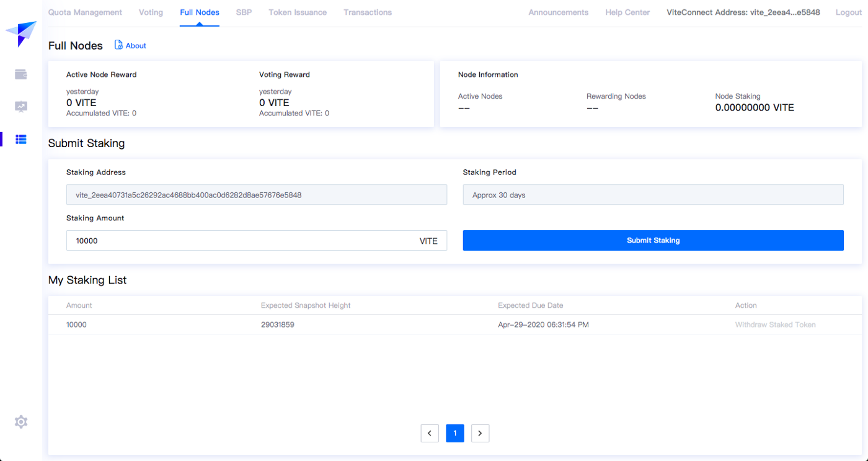Click the Node Information heading

[488, 74]
